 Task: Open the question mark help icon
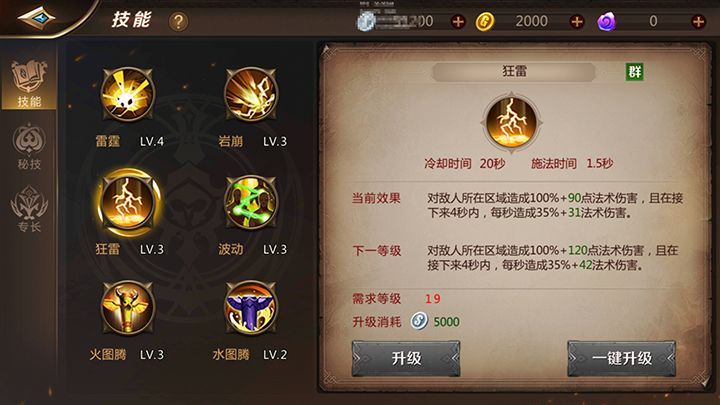(178, 22)
